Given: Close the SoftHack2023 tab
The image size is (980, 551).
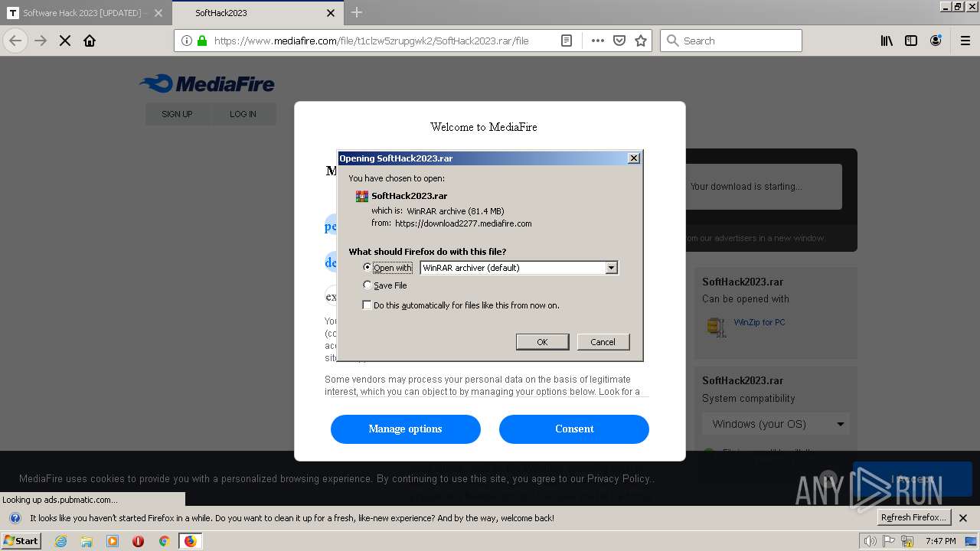Looking at the screenshot, I should (x=331, y=13).
